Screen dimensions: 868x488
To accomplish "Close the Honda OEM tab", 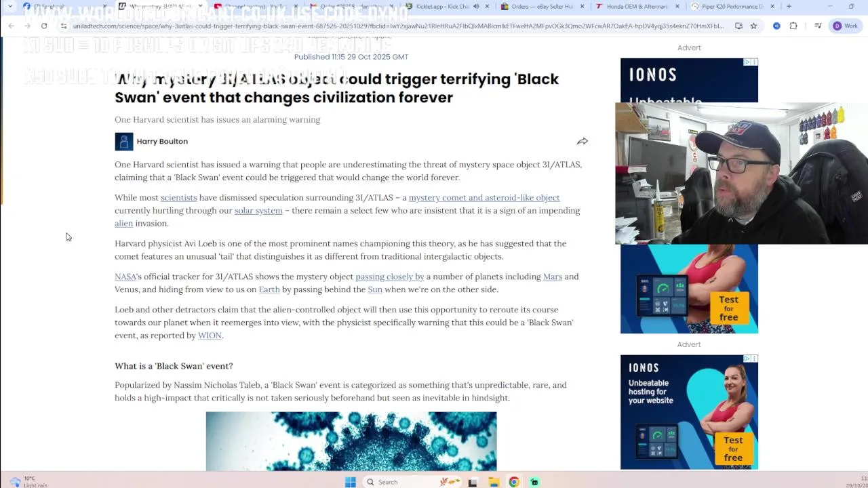I will coord(677,6).
